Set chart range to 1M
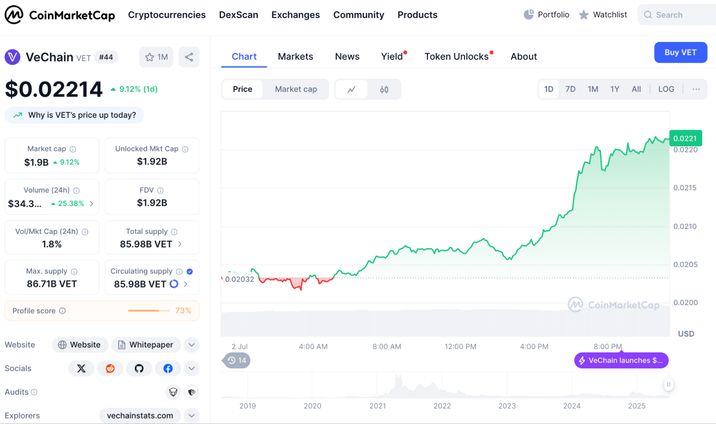The width and height of the screenshot is (716, 424). [593, 89]
